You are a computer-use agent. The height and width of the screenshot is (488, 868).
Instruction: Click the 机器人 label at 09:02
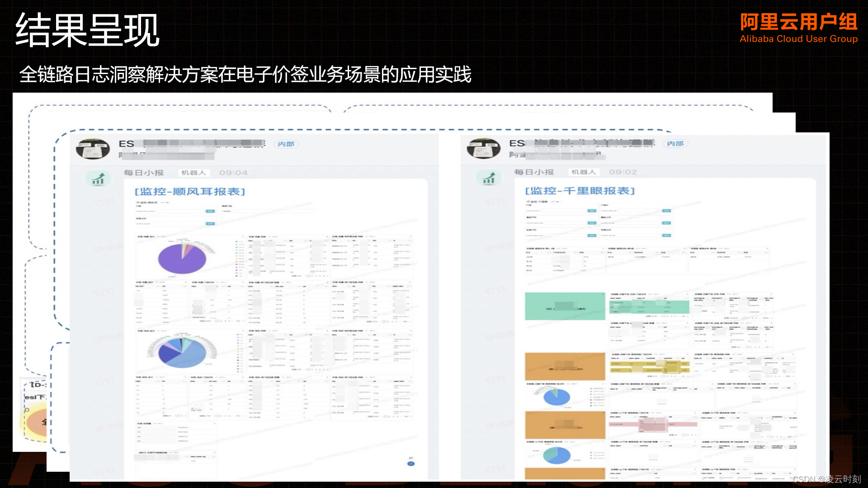[x=583, y=172]
